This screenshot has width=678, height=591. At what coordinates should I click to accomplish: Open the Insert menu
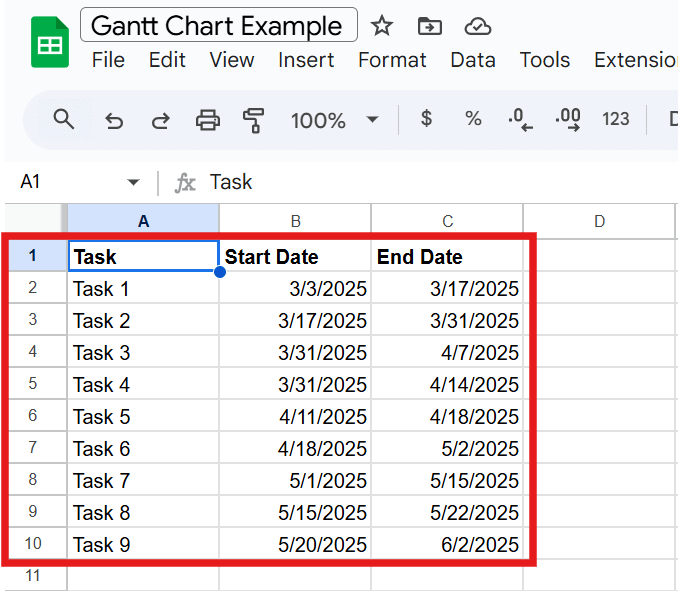point(306,60)
